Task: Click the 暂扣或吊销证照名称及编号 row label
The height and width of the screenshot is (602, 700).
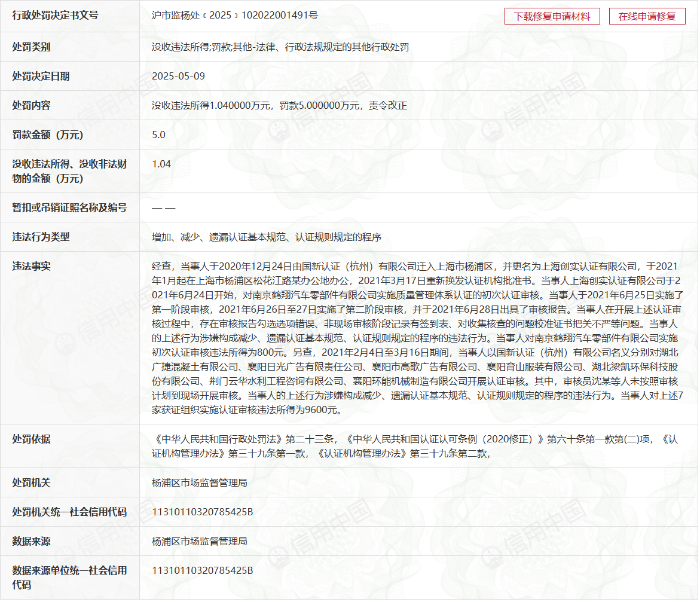Action: coord(69,207)
